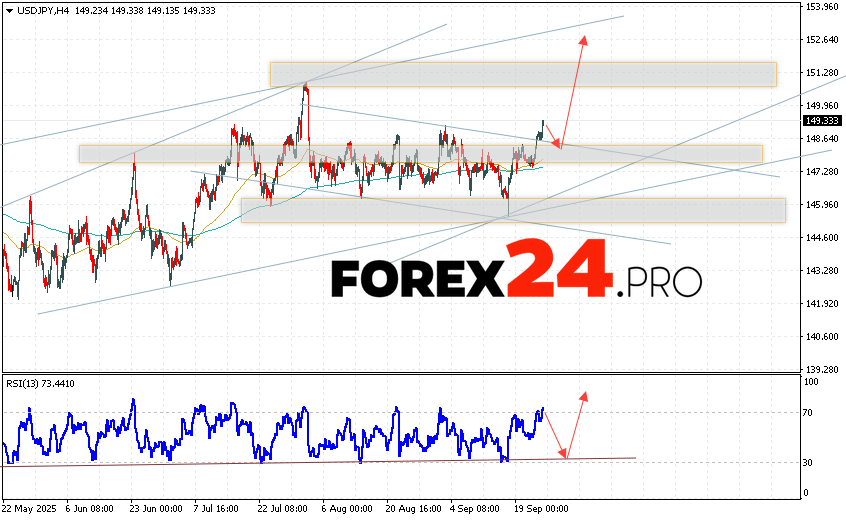Click the red downward arrowhead near 148.640
846x520 pixels.
(x=558, y=144)
